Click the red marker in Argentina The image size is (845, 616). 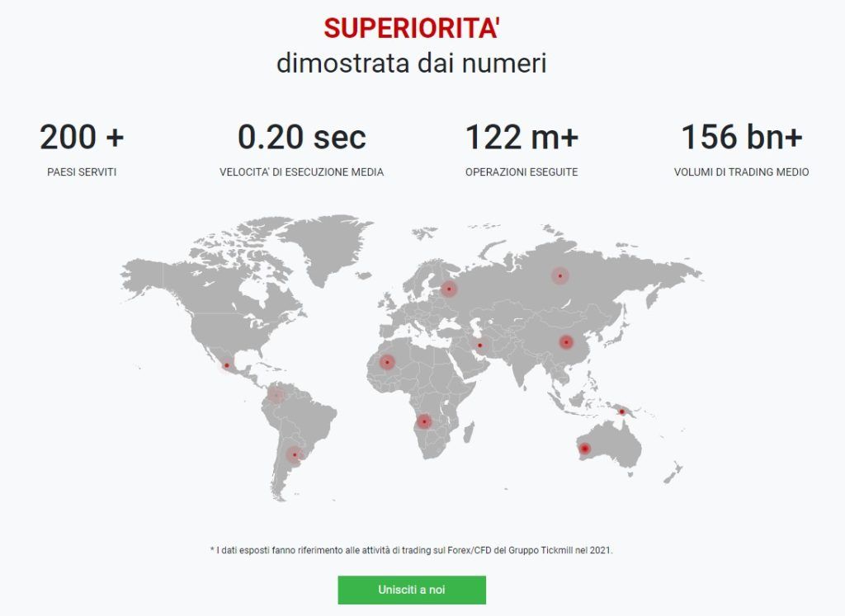(295, 455)
